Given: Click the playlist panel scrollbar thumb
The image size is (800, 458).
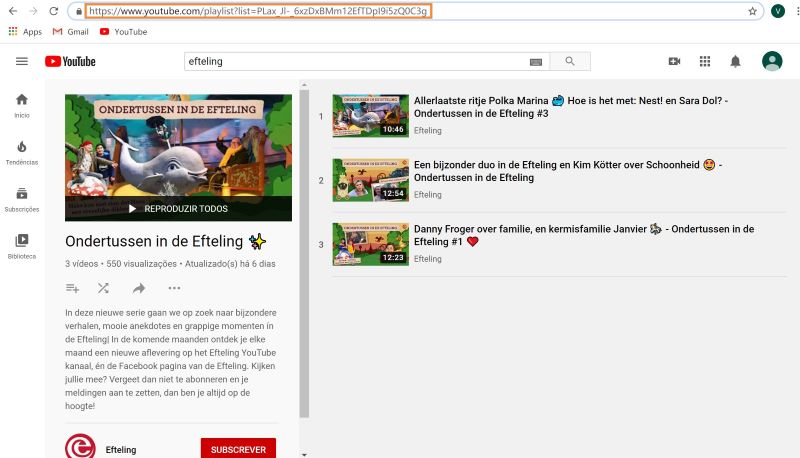Looking at the screenshot, I should (x=305, y=253).
